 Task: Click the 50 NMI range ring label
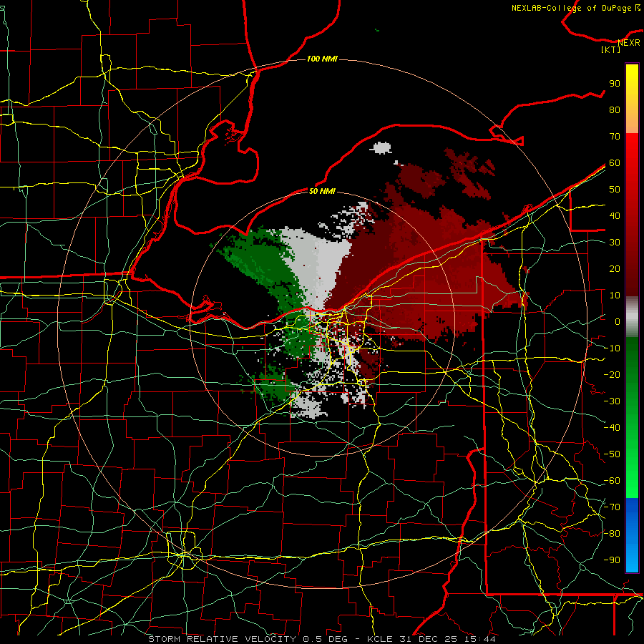322,191
